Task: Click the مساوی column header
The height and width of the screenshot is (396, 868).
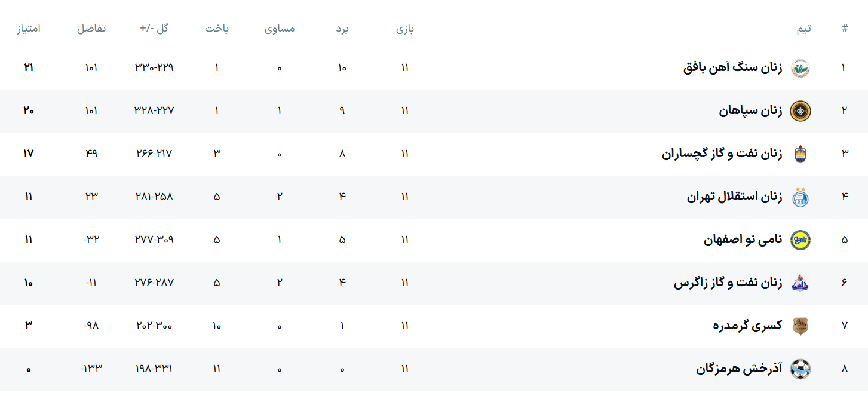Action: click(280, 29)
